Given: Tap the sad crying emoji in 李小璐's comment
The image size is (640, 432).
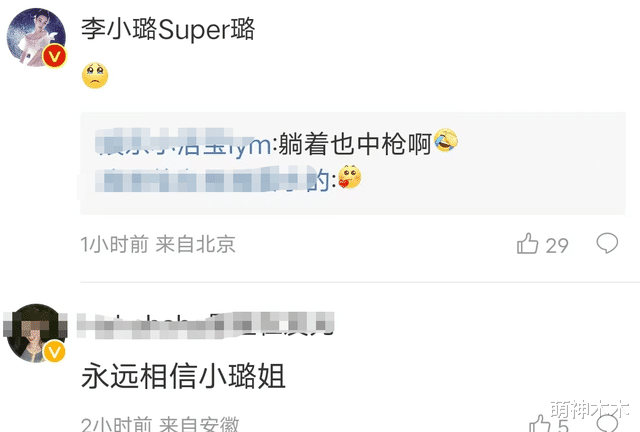Looking at the screenshot, I should coord(95,76).
